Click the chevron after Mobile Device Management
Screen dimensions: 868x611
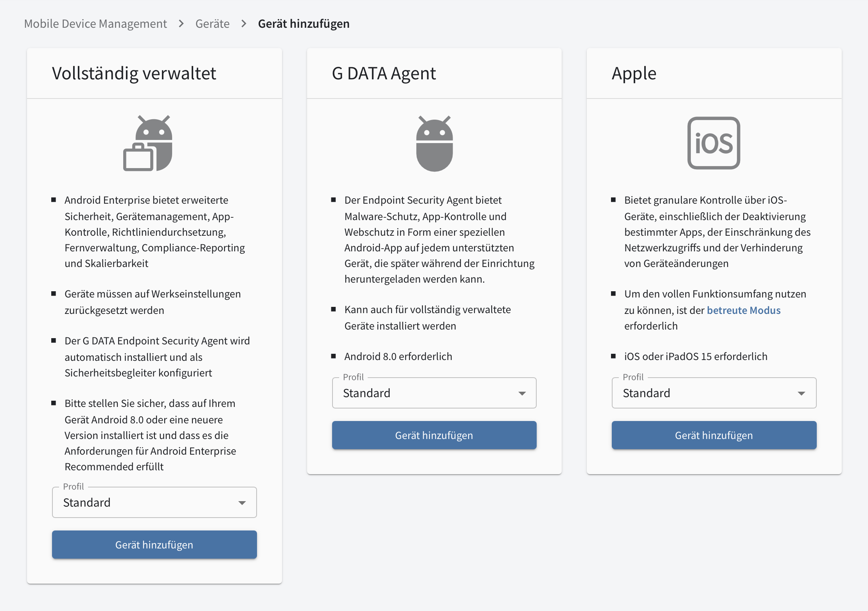tap(181, 24)
